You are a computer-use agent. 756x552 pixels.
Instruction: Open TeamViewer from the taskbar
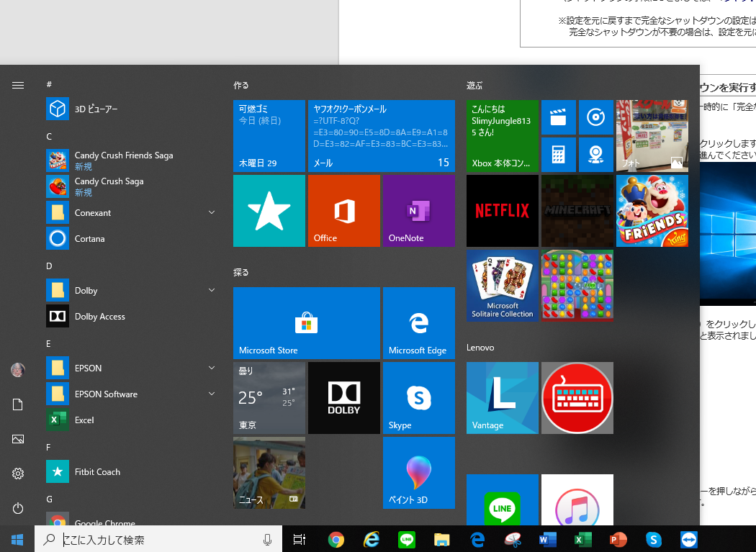point(689,540)
